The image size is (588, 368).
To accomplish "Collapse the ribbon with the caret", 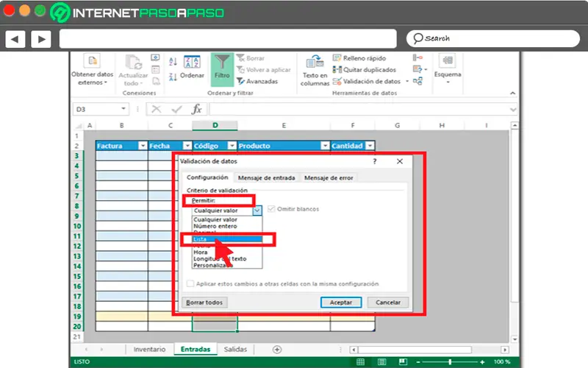I will [512, 93].
